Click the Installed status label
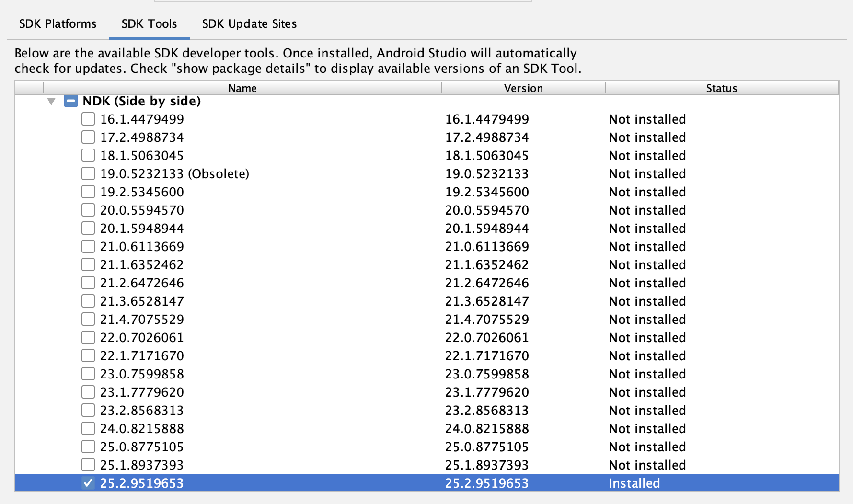This screenshot has height=504, width=853. click(634, 483)
